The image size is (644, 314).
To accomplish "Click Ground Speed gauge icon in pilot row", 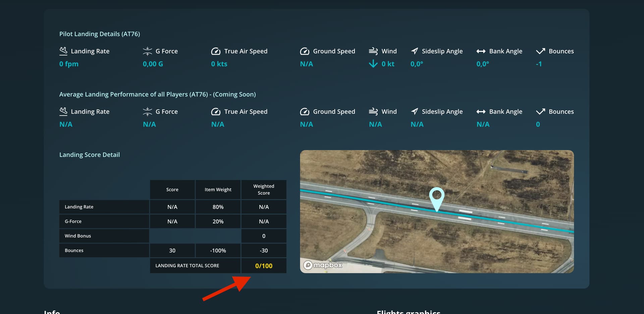I will click(x=305, y=51).
